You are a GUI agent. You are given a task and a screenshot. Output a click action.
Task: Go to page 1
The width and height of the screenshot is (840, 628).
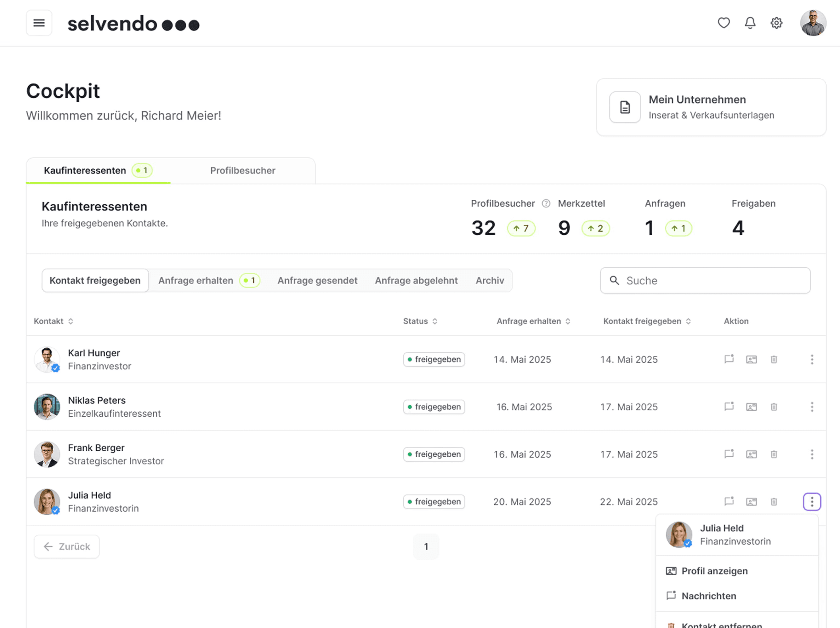pos(426,547)
